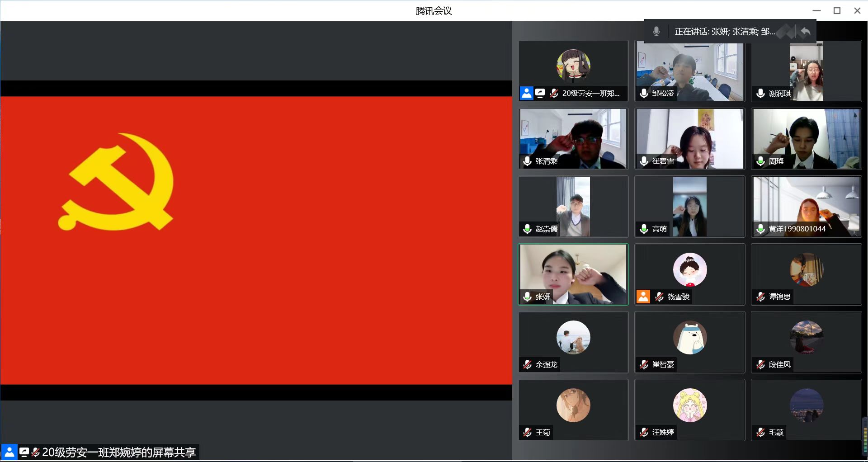Screen dimensions: 868x462
Task: Click the shared screen flag area
Action: (256, 240)
